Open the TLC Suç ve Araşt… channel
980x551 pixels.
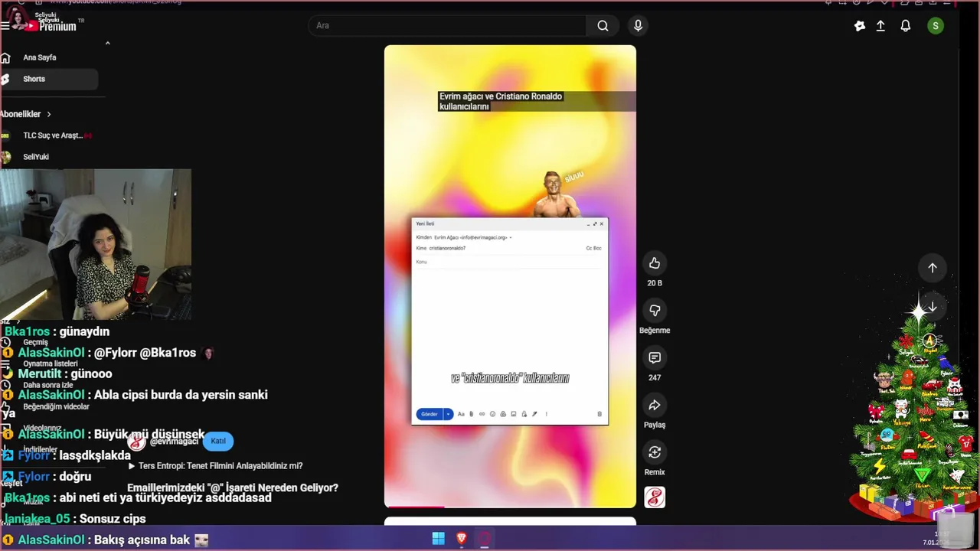coord(49,135)
